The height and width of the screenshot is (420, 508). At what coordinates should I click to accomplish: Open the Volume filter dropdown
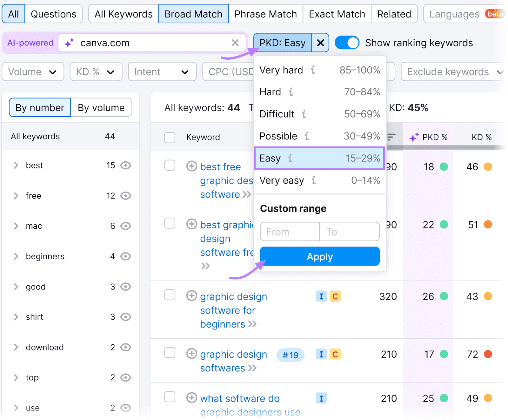33,71
